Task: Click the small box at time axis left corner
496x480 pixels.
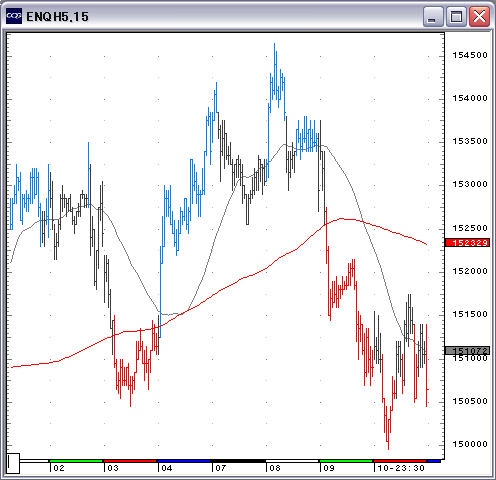Action: (13, 463)
